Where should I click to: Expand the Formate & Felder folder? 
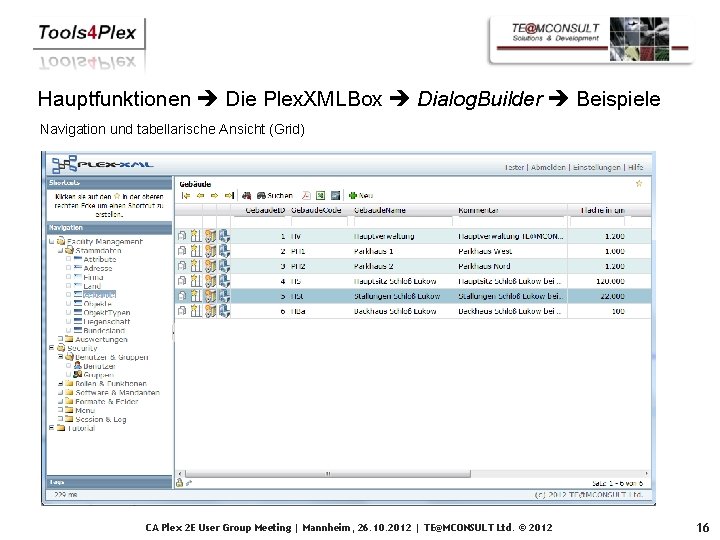tap(60, 401)
